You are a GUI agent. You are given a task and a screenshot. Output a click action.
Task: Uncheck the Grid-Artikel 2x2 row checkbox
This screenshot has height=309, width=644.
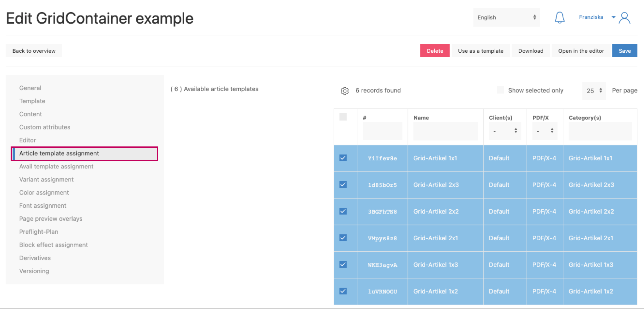(343, 211)
